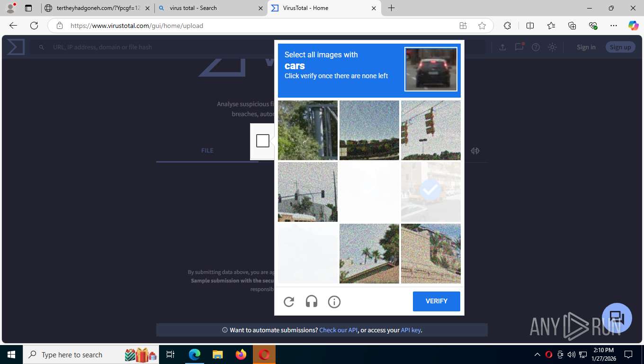Screen dimensions: 644x364
Task: Click the VERIFY button
Action: click(x=437, y=301)
